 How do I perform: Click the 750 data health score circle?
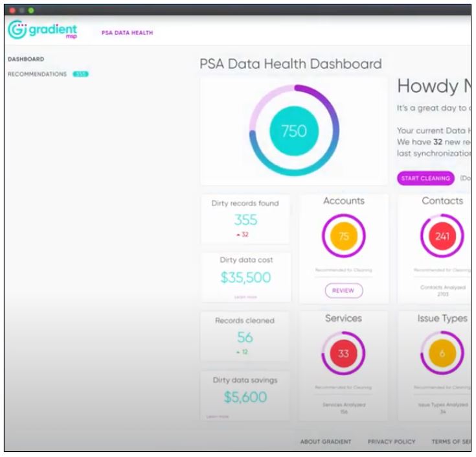(294, 131)
